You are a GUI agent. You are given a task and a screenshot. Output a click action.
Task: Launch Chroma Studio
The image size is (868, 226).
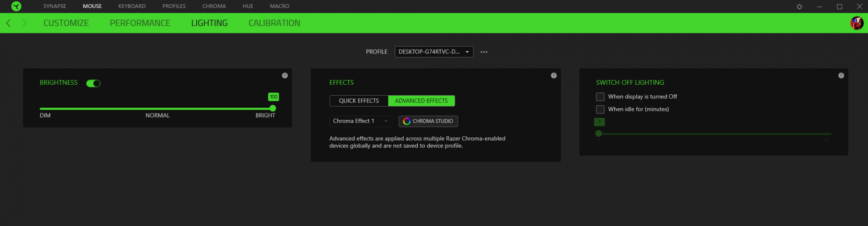click(428, 121)
